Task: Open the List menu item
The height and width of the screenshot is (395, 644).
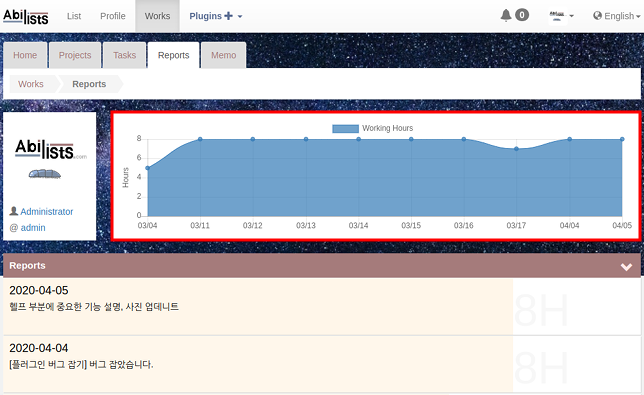Action: coord(74,16)
